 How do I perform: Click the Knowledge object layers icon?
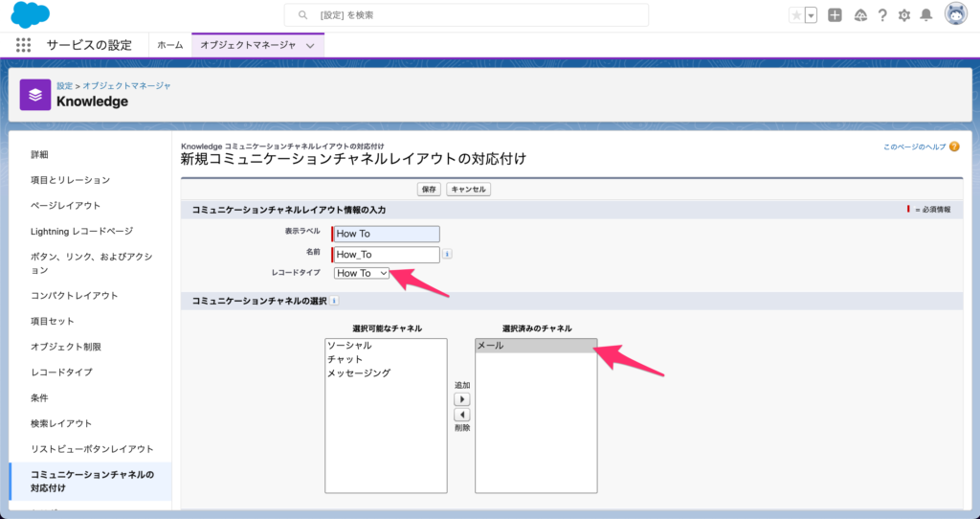coord(35,95)
